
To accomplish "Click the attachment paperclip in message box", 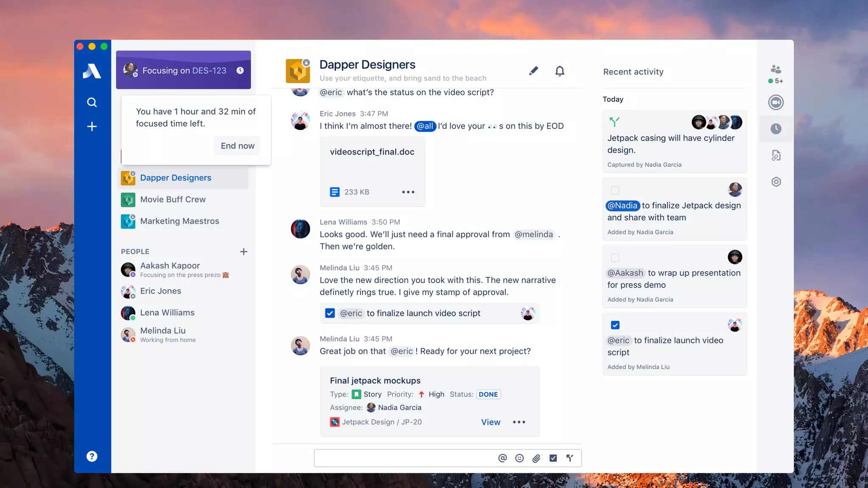I will 536,458.
